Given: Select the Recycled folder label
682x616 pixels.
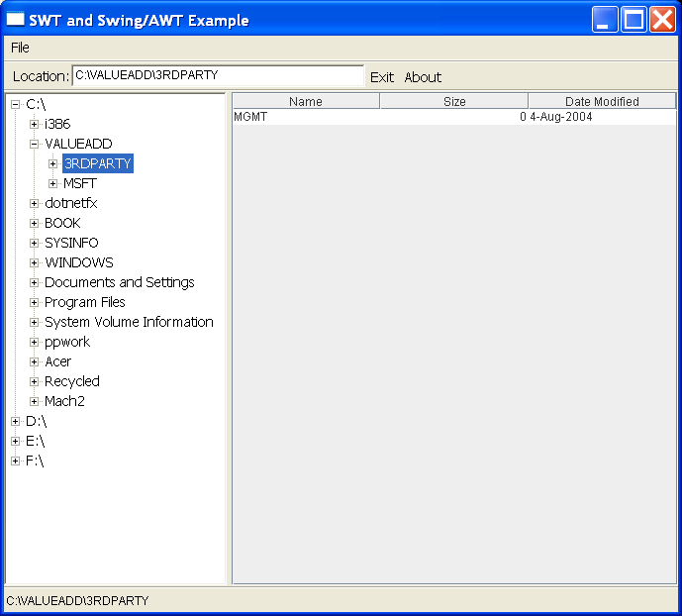Looking at the screenshot, I should coord(72,381).
